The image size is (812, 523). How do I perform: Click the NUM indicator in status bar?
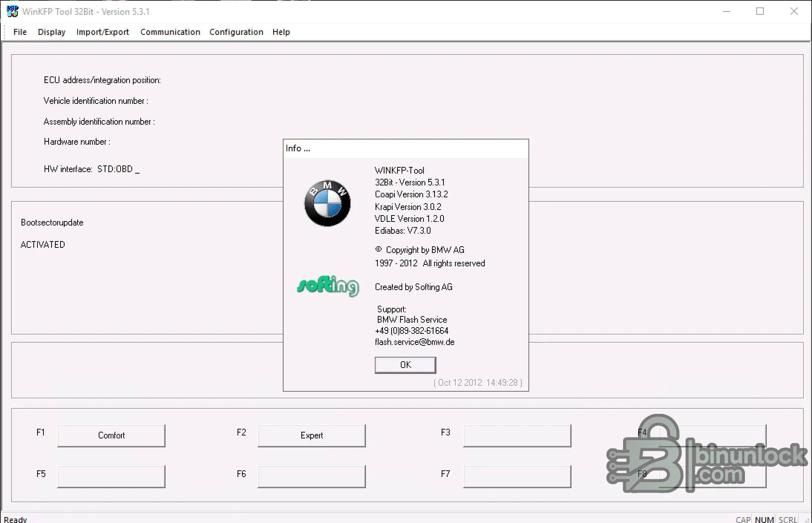764,519
